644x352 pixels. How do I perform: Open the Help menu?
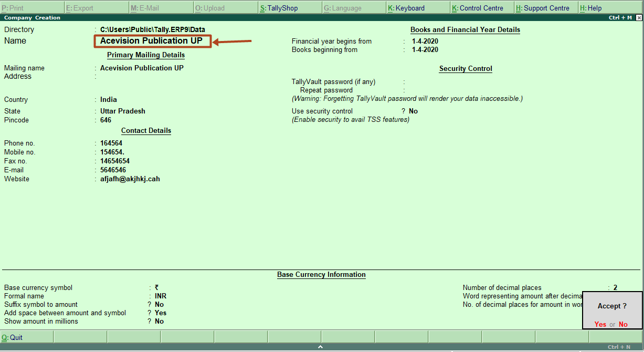click(611, 8)
